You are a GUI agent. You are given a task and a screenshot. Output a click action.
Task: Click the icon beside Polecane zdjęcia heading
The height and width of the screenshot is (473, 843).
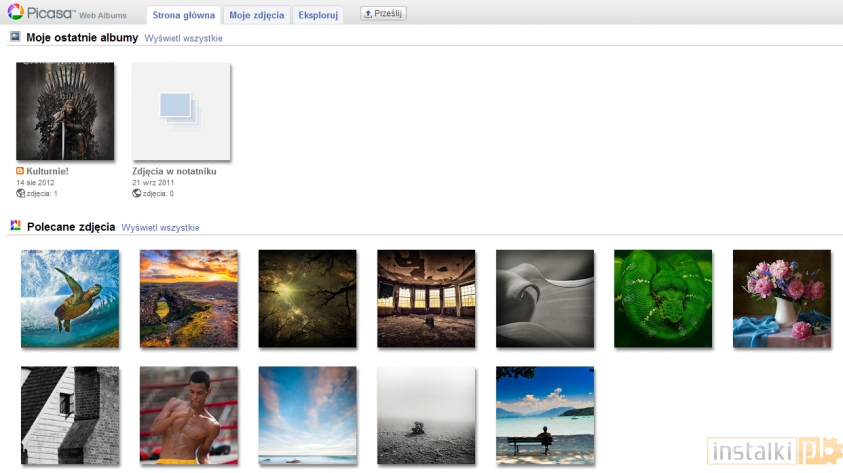pyautogui.click(x=15, y=227)
